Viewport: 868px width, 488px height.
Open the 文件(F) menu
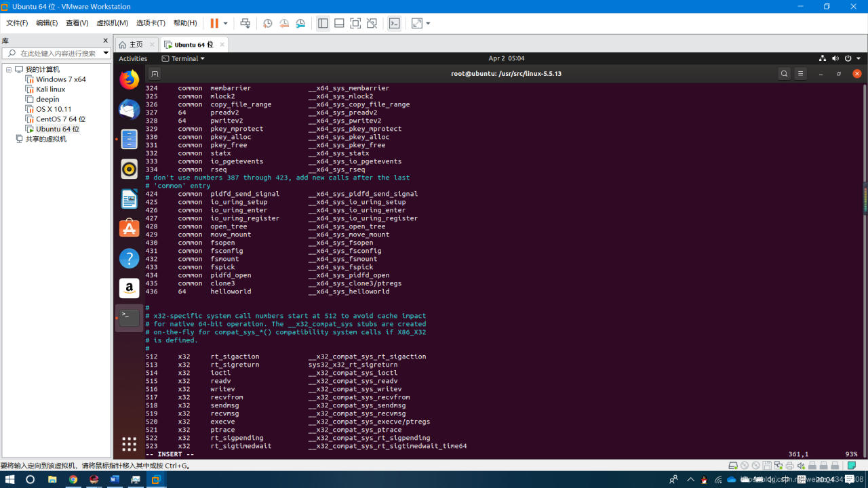tap(17, 23)
